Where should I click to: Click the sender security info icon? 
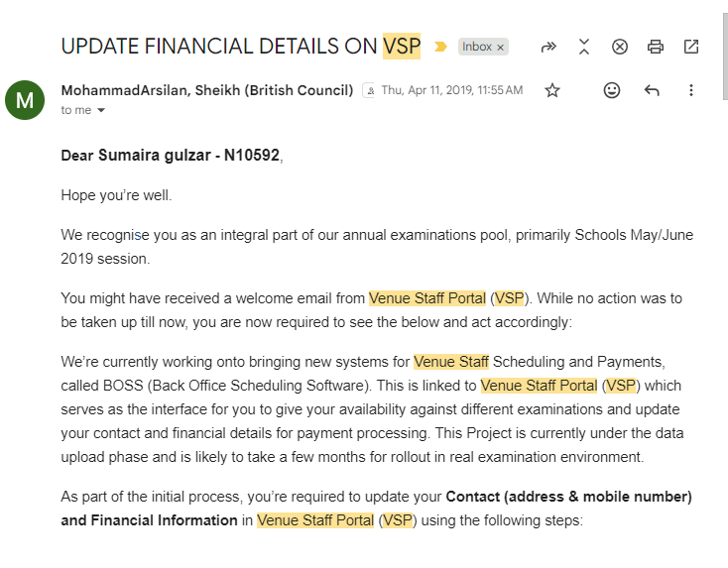coord(370,90)
